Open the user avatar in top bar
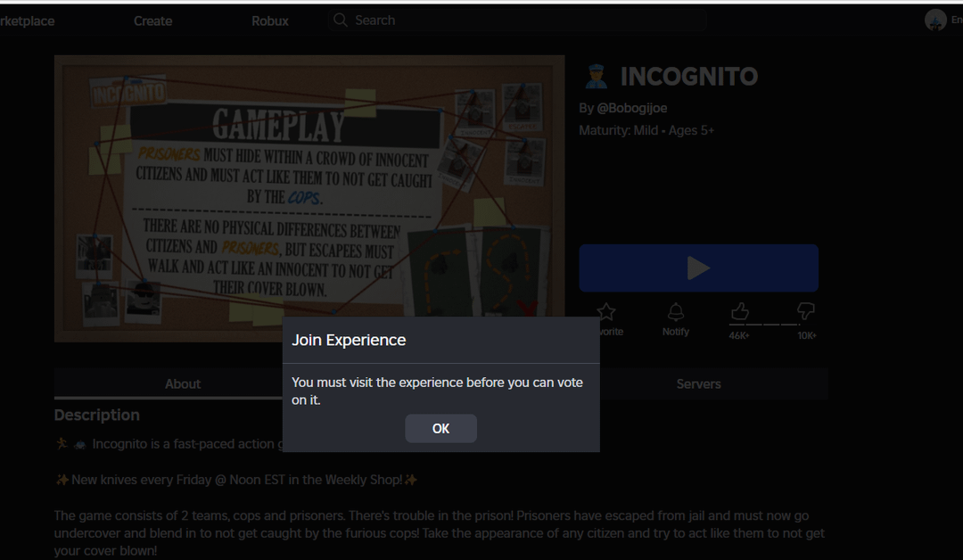Image resolution: width=963 pixels, height=560 pixels. click(934, 20)
